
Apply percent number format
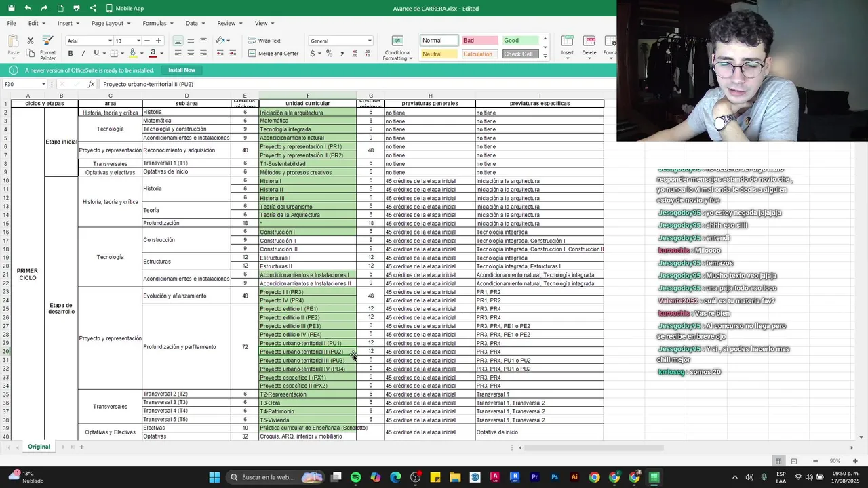click(329, 53)
